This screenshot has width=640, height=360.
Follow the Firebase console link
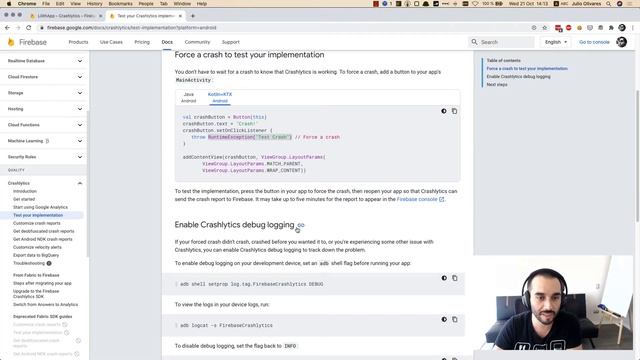[420, 199]
